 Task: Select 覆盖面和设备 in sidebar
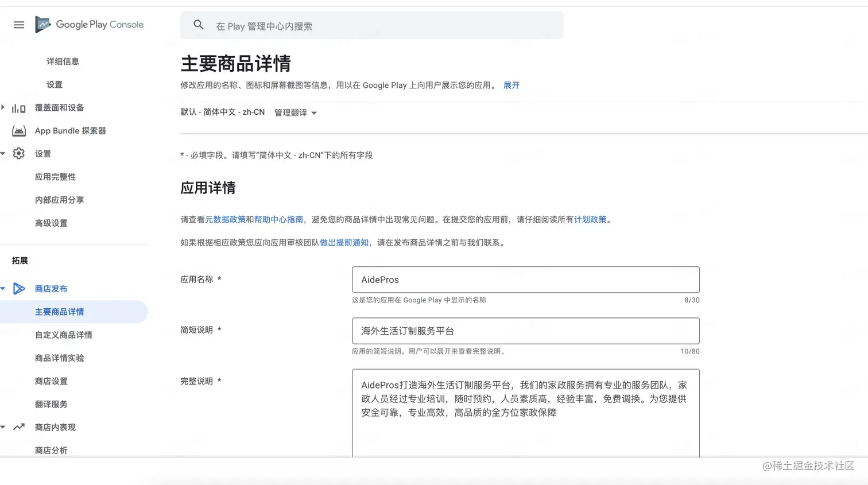pos(59,107)
